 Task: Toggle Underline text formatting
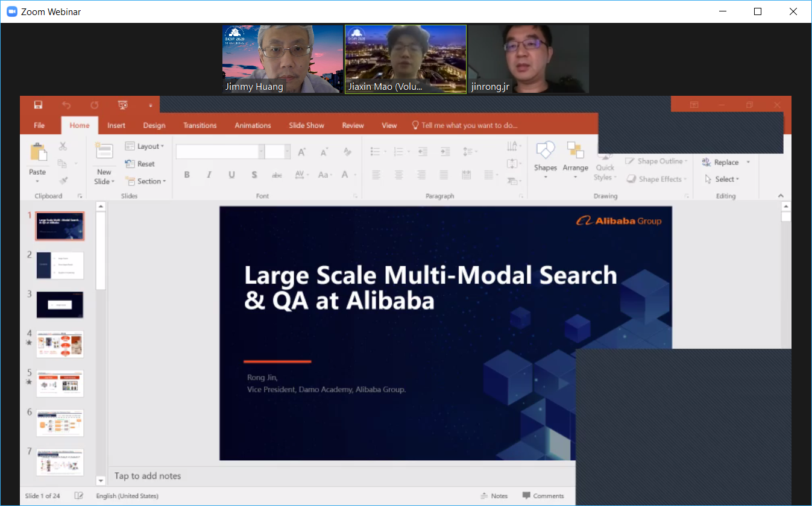tap(231, 175)
